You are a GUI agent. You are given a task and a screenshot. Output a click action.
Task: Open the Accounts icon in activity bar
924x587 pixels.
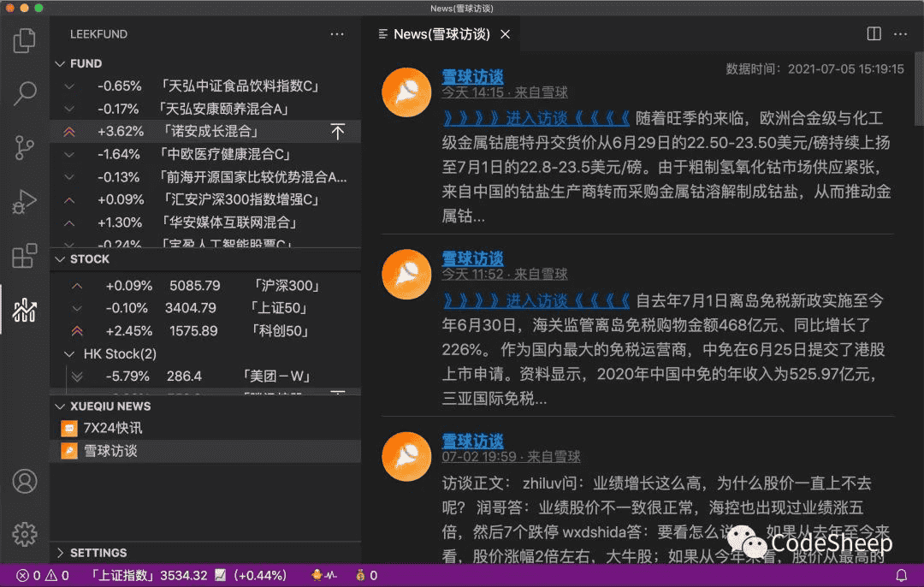(x=24, y=482)
